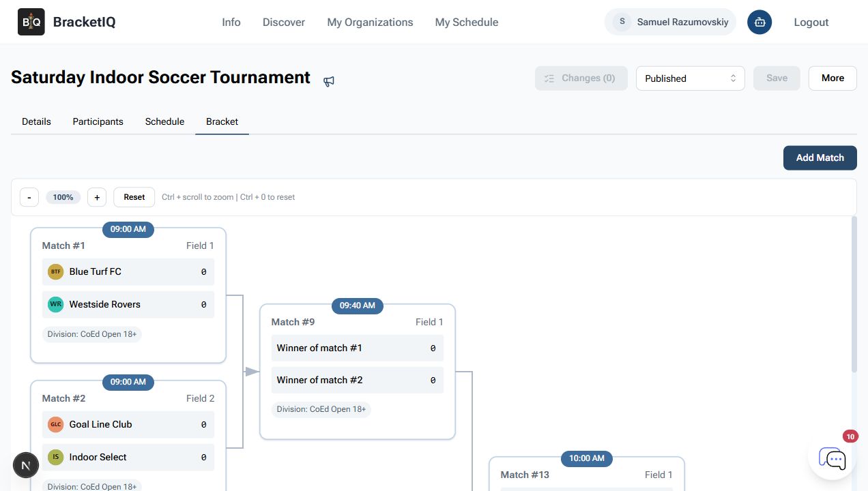Click Match #9 Division CoEd Open 18+ tag
This screenshot has height=491, width=868.
(x=321, y=409)
